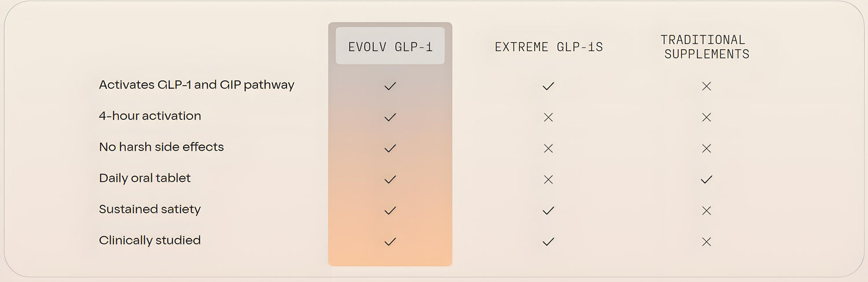868x282 pixels.
Task: Click EVOLV checkmark for No harsh side effects
Action: click(x=390, y=148)
